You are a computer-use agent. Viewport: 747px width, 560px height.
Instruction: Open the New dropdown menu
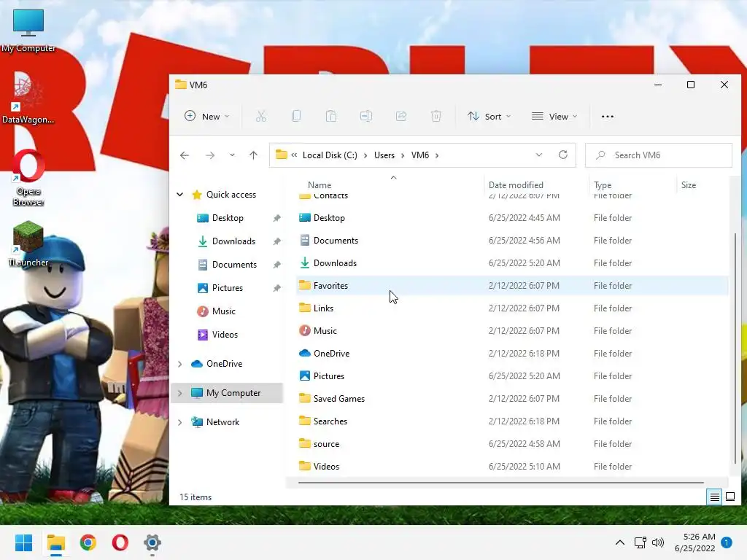pos(207,117)
